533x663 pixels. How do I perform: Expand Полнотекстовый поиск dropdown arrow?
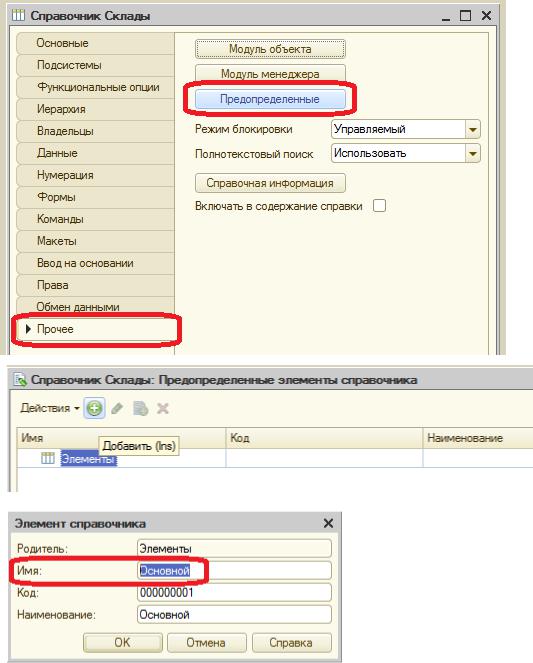pyautogui.click(x=473, y=153)
